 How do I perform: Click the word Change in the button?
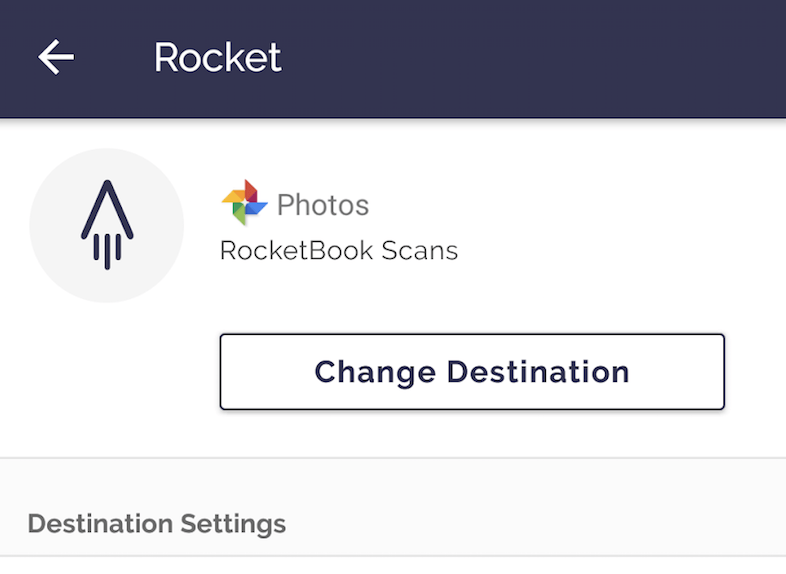(x=375, y=372)
